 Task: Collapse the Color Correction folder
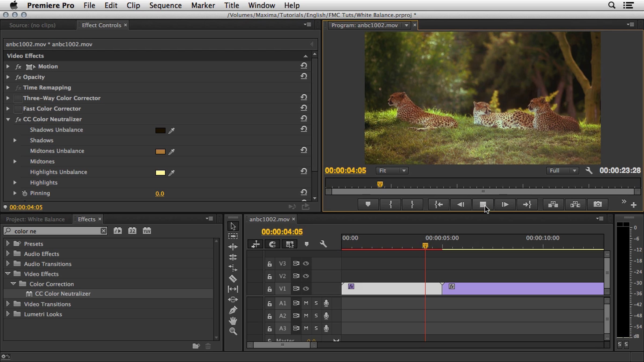pyautogui.click(x=13, y=283)
